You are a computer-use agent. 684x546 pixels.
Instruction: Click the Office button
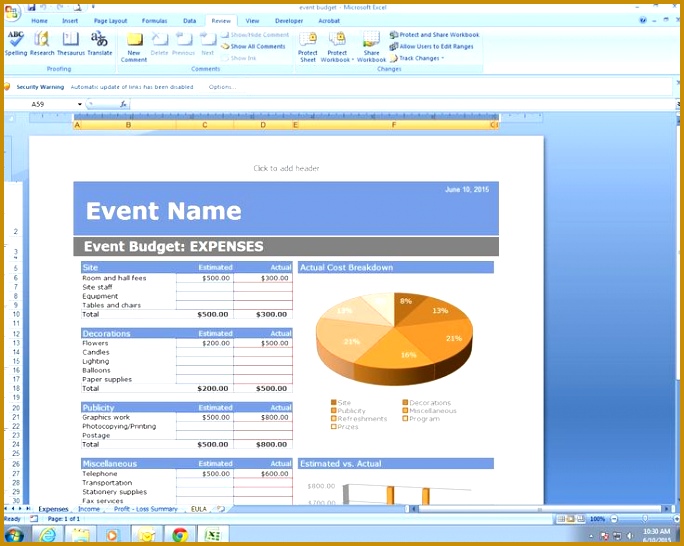pos(12,12)
